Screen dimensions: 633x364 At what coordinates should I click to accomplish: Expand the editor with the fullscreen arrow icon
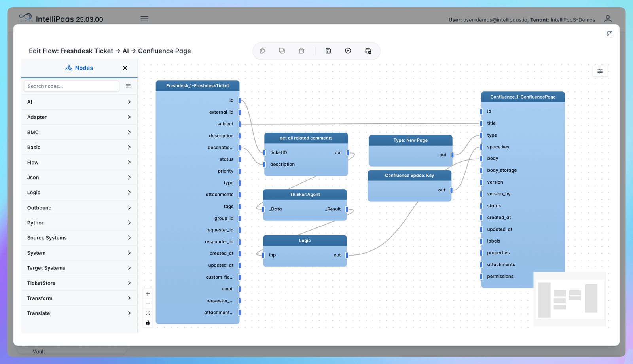coord(609,34)
